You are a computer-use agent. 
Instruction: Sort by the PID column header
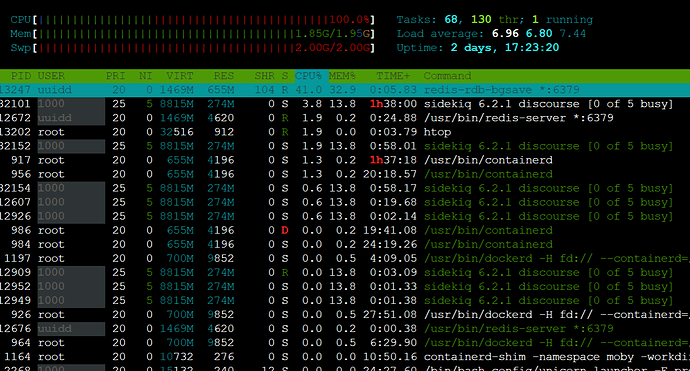pyautogui.click(x=21, y=76)
